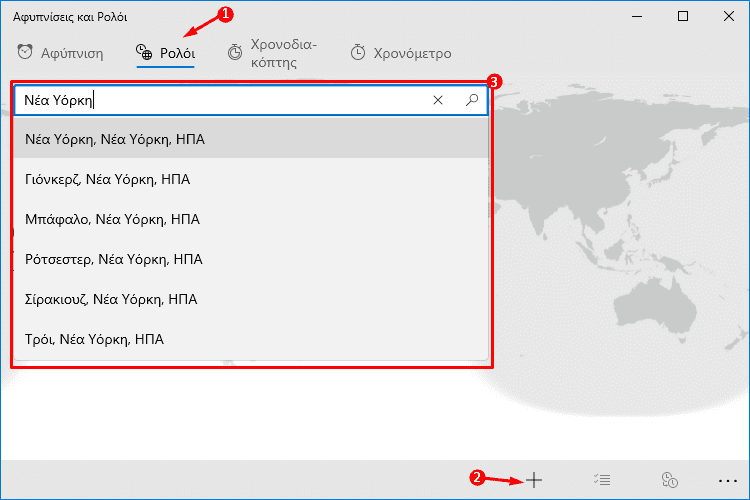
Task: Switch to the Ρολόι tab
Action: (x=165, y=53)
